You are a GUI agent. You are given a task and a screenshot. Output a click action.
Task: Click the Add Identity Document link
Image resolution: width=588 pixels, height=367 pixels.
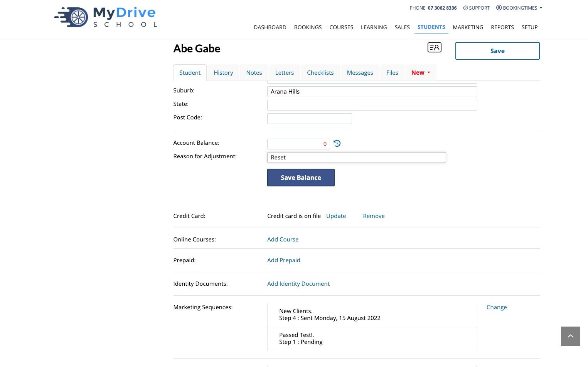[x=298, y=284]
